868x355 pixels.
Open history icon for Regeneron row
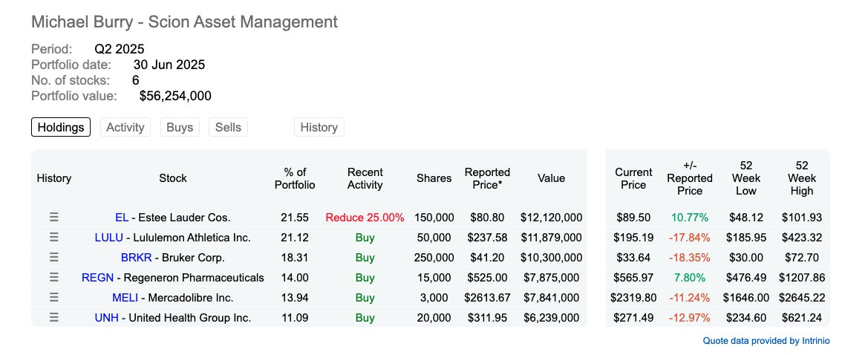click(x=53, y=278)
